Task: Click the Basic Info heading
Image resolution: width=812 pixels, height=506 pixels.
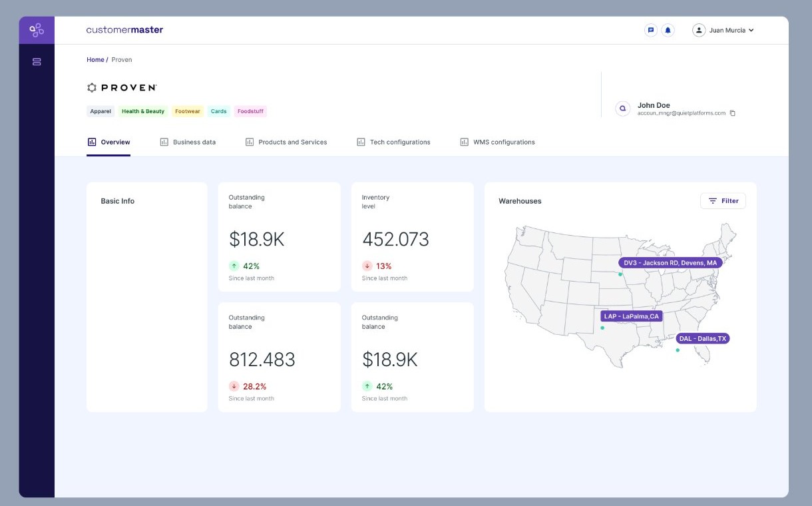Action: click(118, 201)
